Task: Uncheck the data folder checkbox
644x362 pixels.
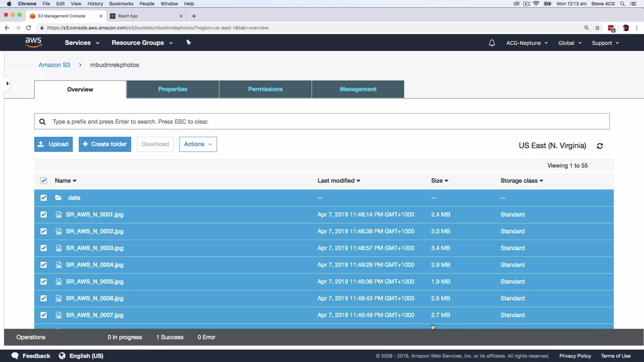Action: pyautogui.click(x=44, y=198)
